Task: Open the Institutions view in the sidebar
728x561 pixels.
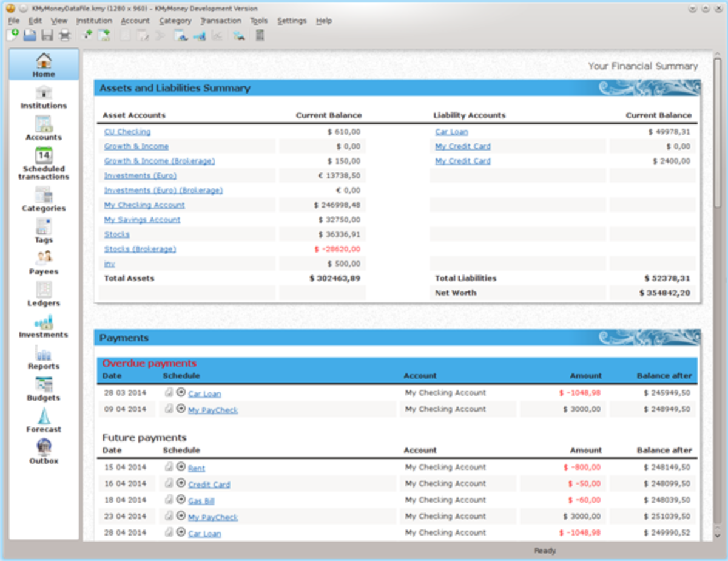Action: (x=44, y=97)
